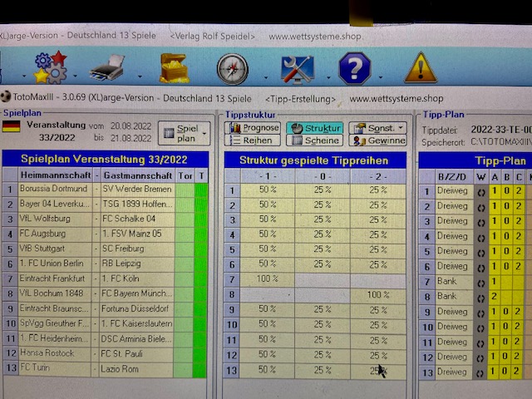Viewport: 532px width, 399px height.
Task: Select Eintracht Frankfurt home team cell
Action: 55,278
